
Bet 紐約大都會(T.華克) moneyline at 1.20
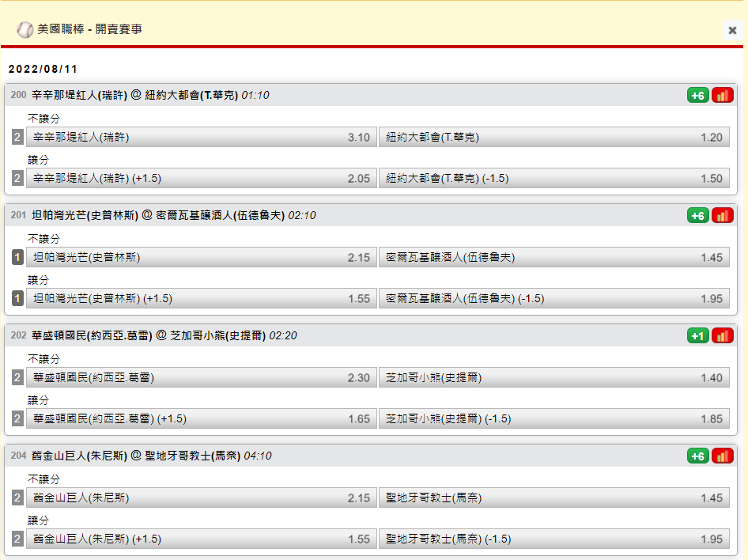coord(553,138)
